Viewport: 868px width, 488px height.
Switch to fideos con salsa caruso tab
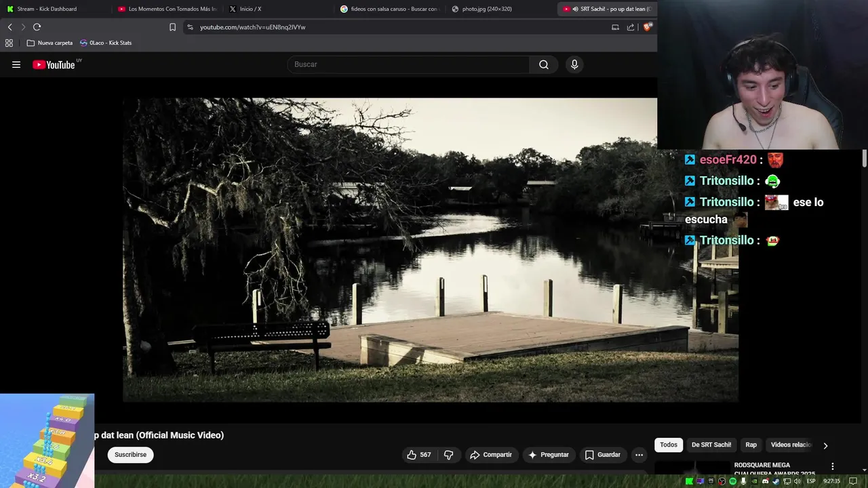click(389, 9)
